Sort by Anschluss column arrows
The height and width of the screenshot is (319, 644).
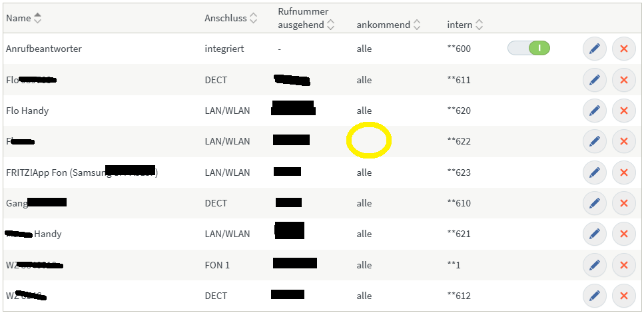[254, 18]
